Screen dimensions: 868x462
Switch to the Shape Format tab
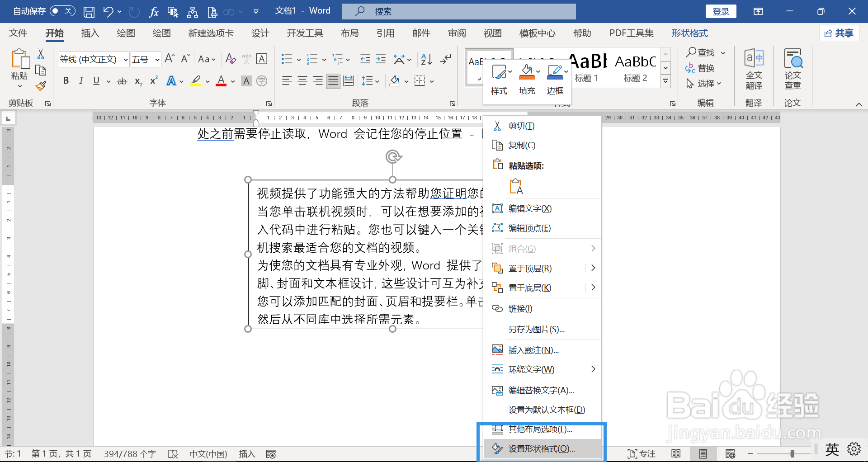(689, 33)
